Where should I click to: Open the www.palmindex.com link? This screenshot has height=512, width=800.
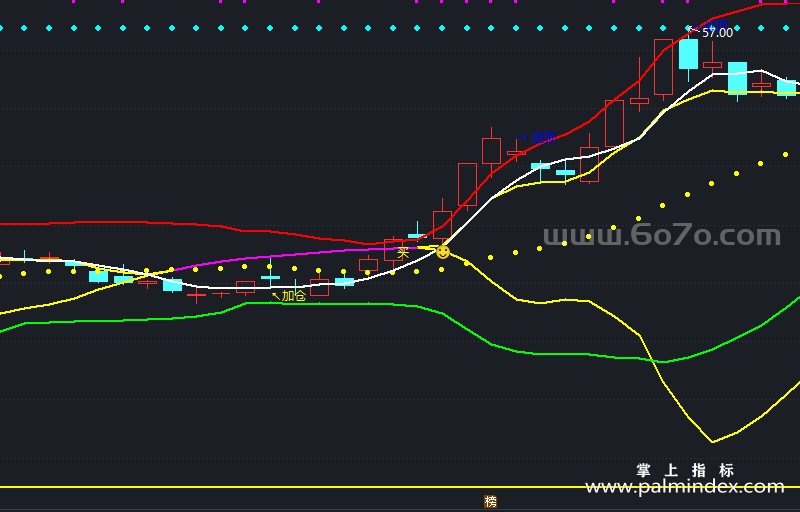tap(684, 487)
